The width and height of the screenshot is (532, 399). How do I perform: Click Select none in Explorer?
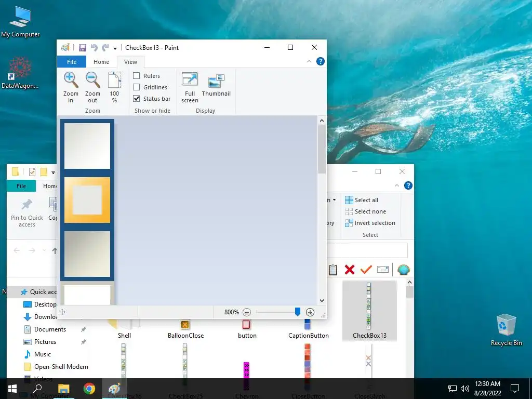pos(366,211)
